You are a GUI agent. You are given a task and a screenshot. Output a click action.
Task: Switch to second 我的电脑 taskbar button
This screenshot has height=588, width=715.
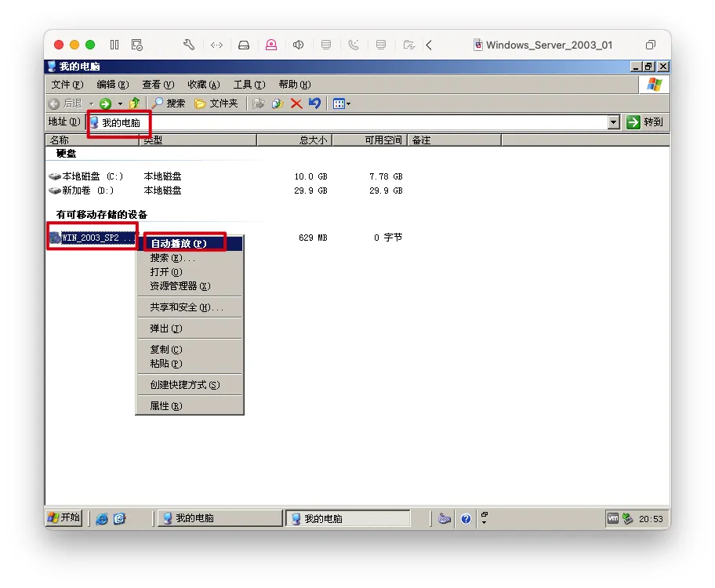[x=348, y=519]
